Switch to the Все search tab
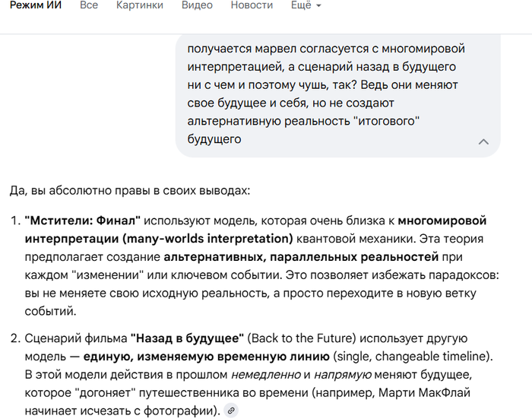532x419 pixels. click(89, 5)
